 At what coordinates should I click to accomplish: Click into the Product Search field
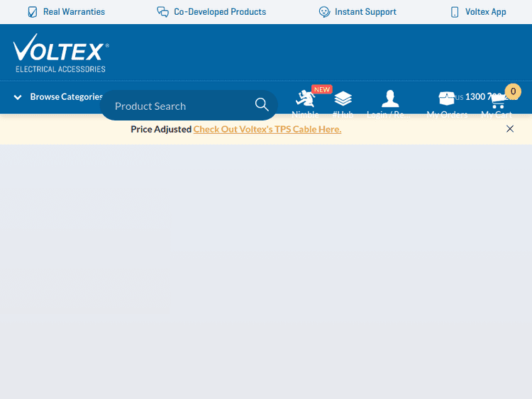(x=177, y=106)
